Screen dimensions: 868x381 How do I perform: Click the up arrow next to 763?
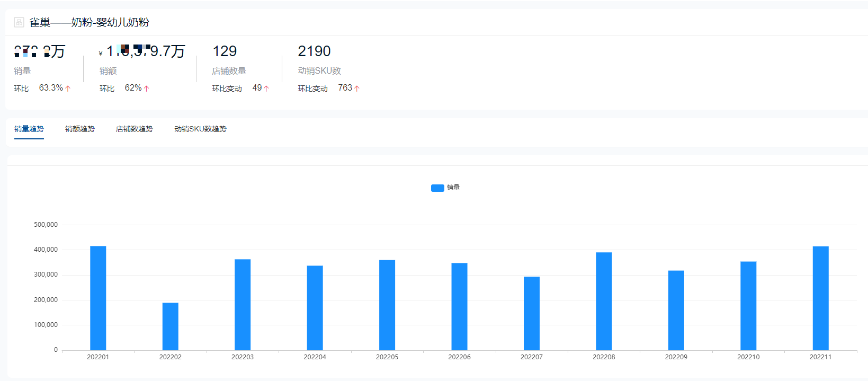point(357,88)
